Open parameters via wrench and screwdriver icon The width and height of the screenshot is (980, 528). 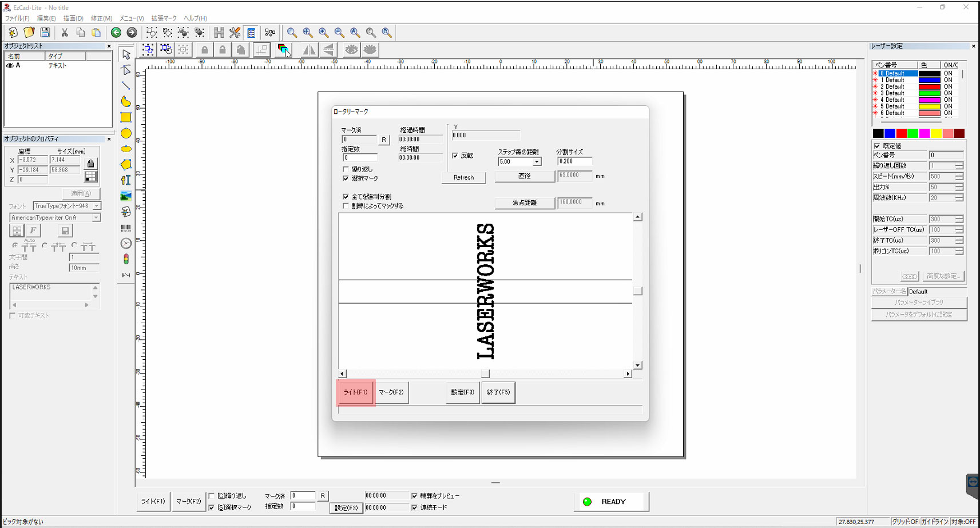[x=235, y=33]
